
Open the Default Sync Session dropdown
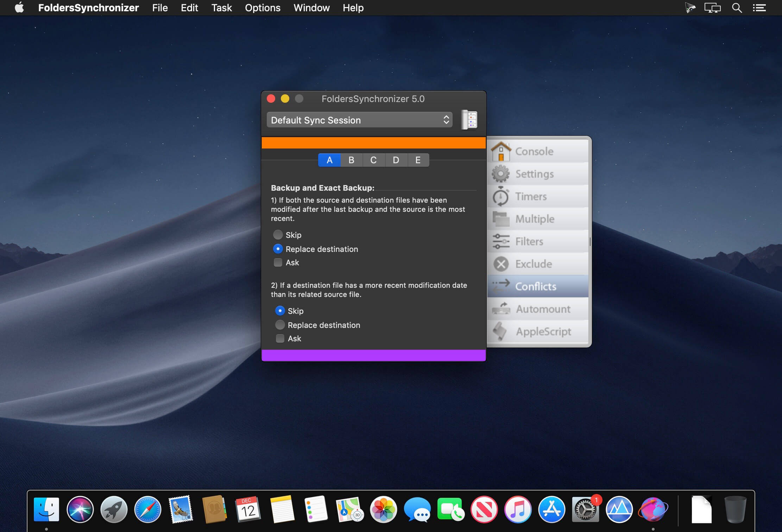[359, 120]
